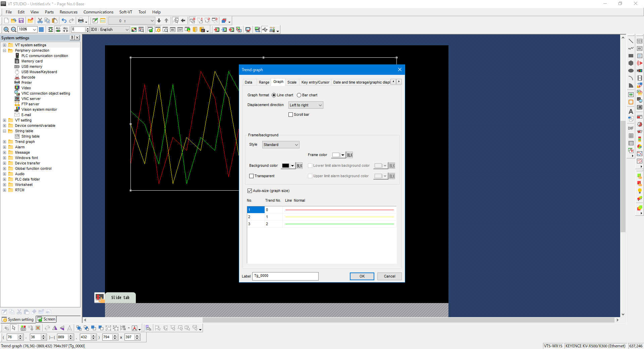Click the Zoom in magnifier icon
This screenshot has height=349, width=644.
coord(6,30)
